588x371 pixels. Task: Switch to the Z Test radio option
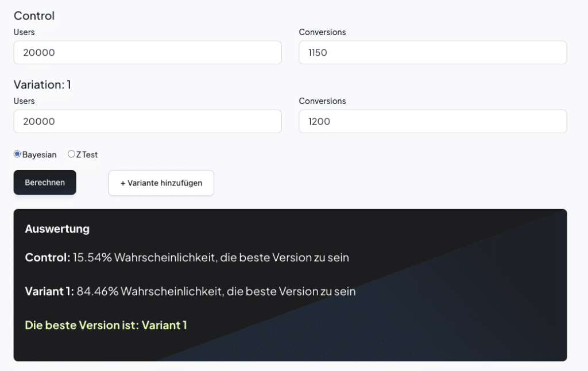click(x=71, y=154)
